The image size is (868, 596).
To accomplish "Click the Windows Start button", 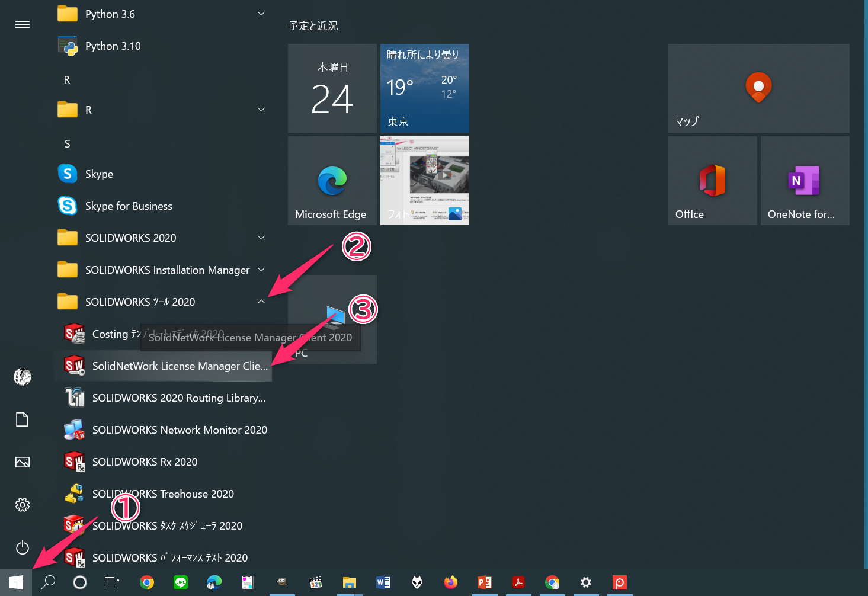I will pyautogui.click(x=16, y=582).
